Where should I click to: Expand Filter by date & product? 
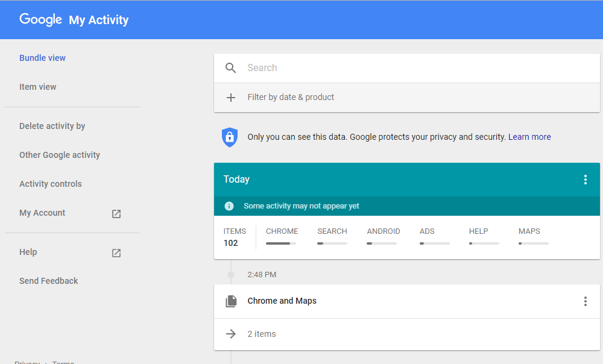coord(407,98)
